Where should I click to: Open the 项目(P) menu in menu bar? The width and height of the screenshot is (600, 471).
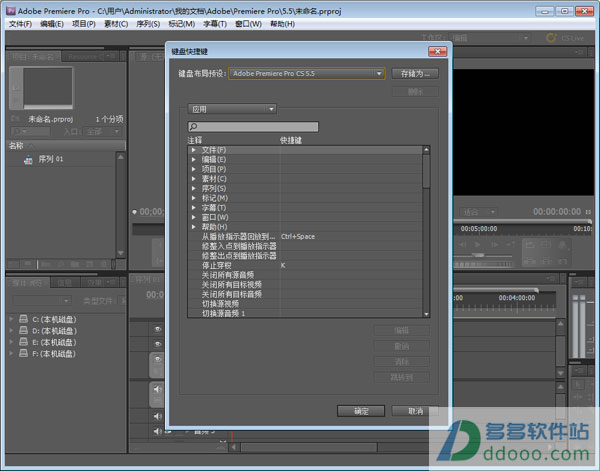[84, 24]
